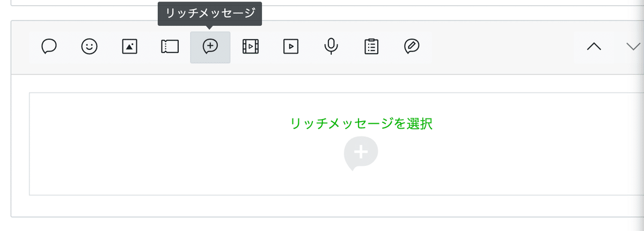
Task: Select the voice message microphone icon
Action: tap(331, 47)
